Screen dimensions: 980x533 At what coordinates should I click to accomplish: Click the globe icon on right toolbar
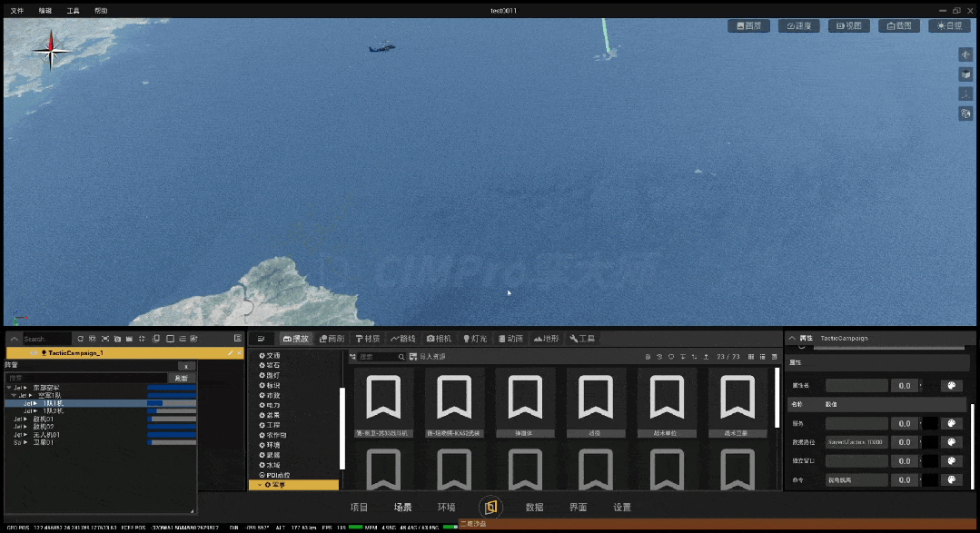[965, 114]
